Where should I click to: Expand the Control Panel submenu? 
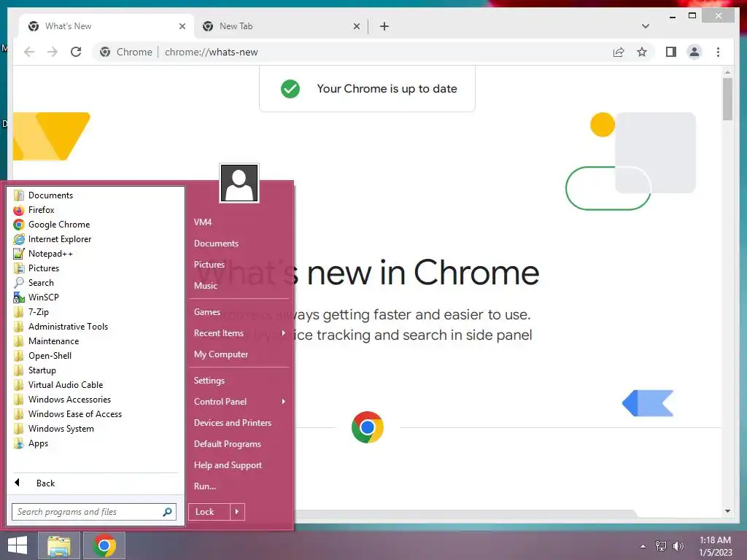pyautogui.click(x=239, y=402)
